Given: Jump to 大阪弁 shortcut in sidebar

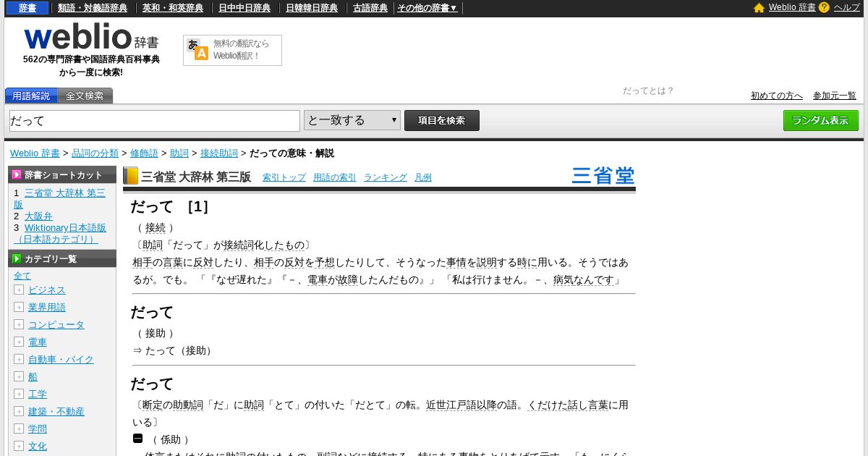Looking at the screenshot, I should pos(38,216).
